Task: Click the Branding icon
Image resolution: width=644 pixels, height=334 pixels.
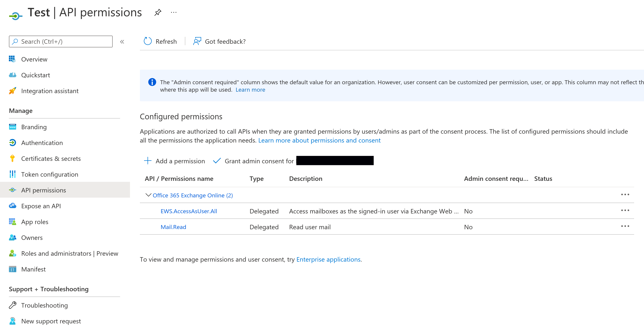Action: tap(12, 127)
